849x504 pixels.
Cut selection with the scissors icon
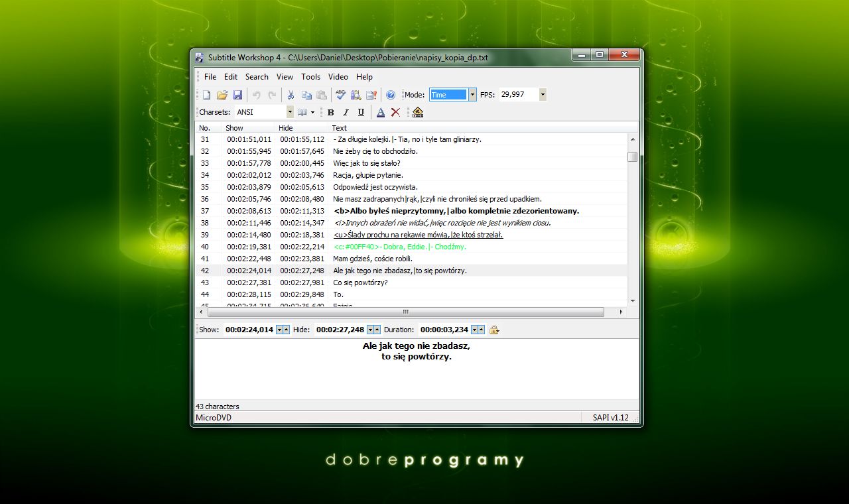pos(291,95)
